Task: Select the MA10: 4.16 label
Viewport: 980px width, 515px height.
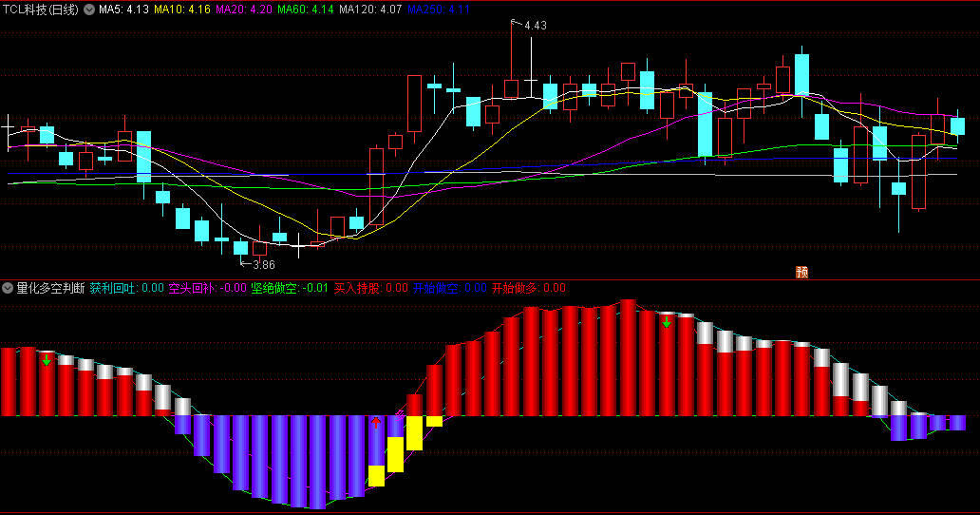Action: click(x=182, y=10)
